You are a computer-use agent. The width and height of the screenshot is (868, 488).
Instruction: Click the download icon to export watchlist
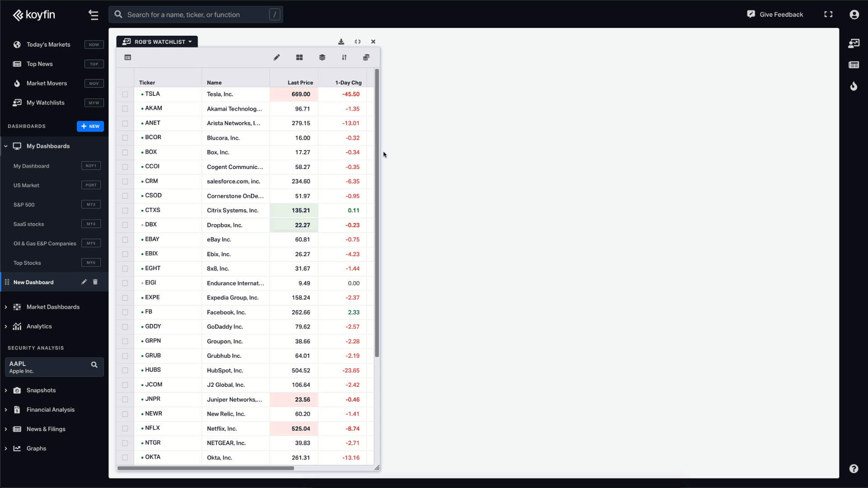[x=341, y=41]
